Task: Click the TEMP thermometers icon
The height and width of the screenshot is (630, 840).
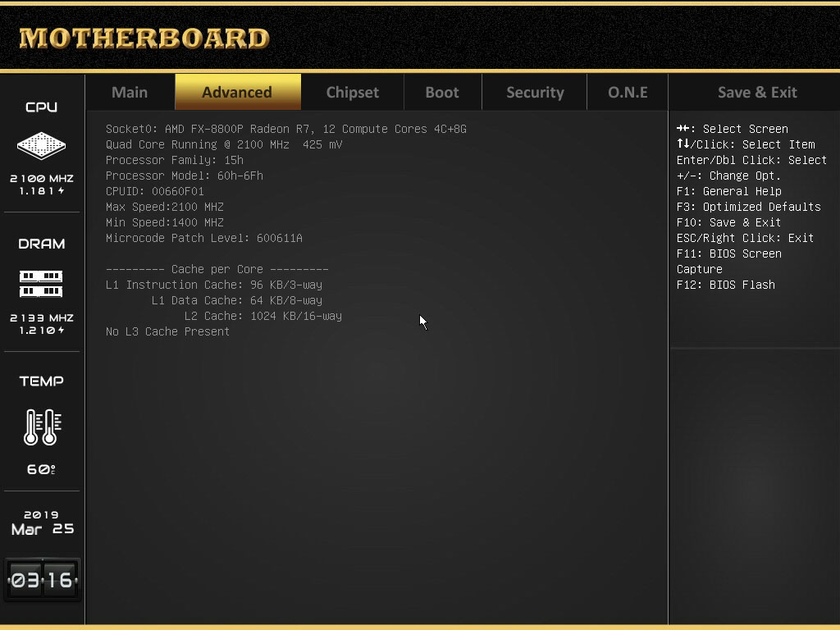Action: [x=43, y=427]
